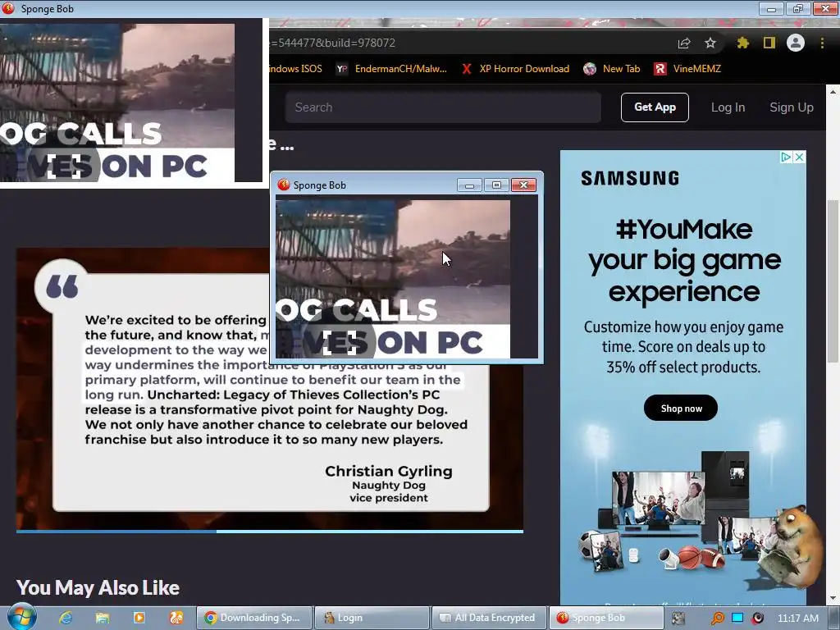Open the New Tab bookmark
Image resolution: width=840 pixels, height=630 pixels.
point(612,69)
